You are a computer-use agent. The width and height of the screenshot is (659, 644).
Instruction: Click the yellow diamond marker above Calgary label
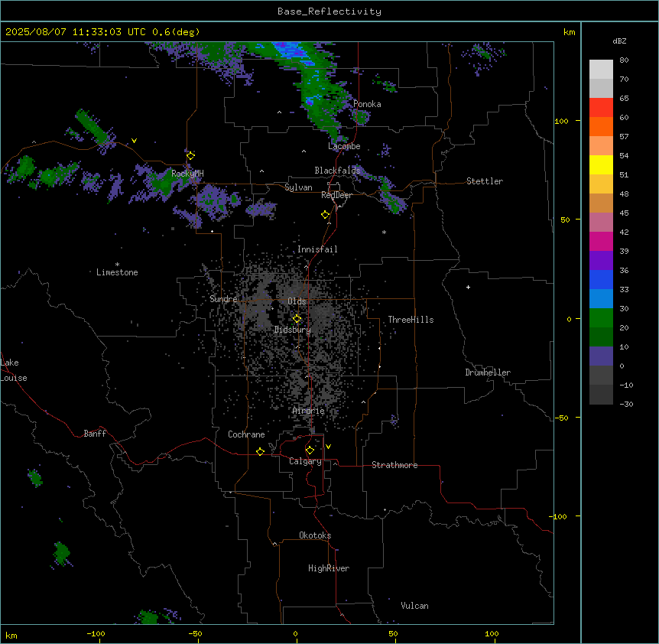[310, 450]
